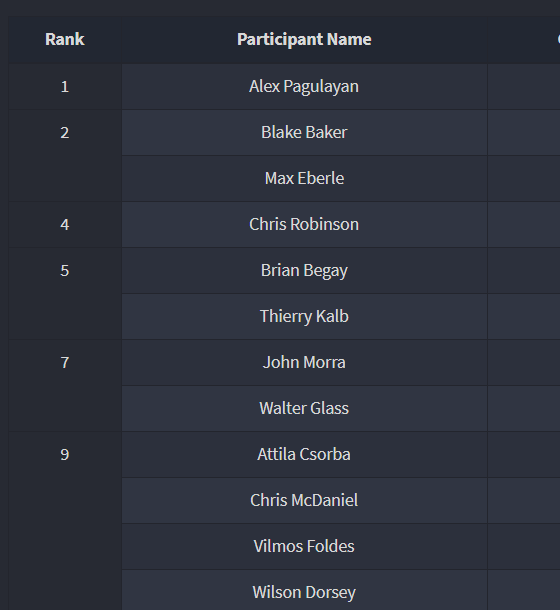560x610 pixels.
Task: Click the rank 9 cell
Action: click(65, 521)
